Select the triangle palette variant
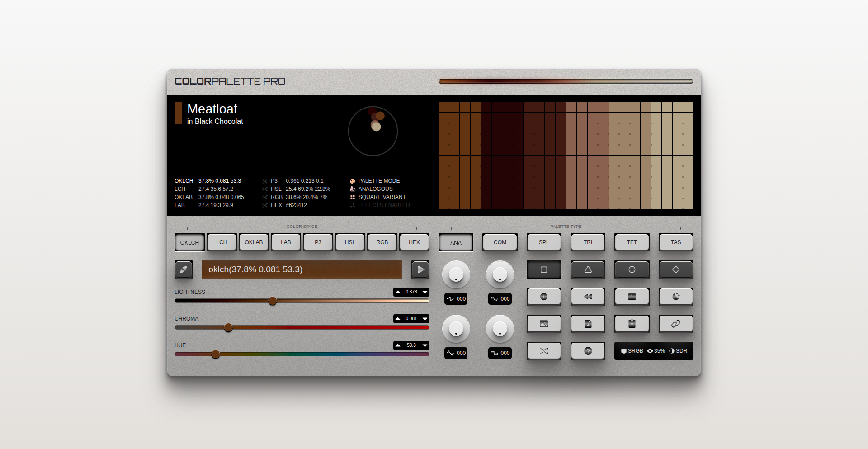This screenshot has height=449, width=868. coord(588,269)
